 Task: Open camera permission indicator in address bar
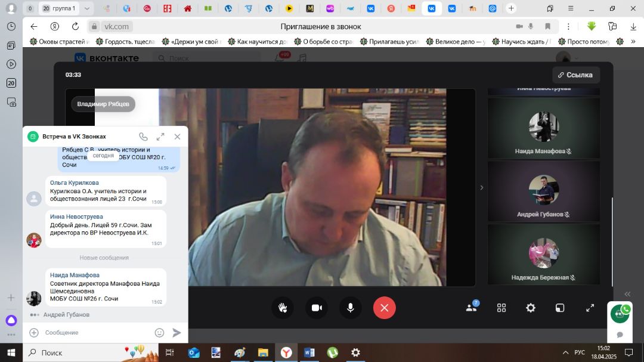519,26
